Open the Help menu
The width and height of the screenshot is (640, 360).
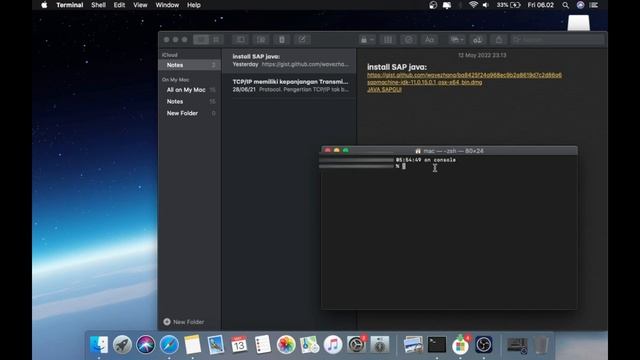pyautogui.click(x=193, y=5)
